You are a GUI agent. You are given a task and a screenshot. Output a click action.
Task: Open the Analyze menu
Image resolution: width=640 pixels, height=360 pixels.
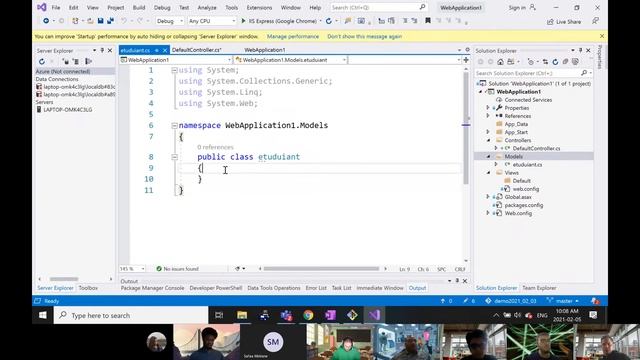pos(207,8)
